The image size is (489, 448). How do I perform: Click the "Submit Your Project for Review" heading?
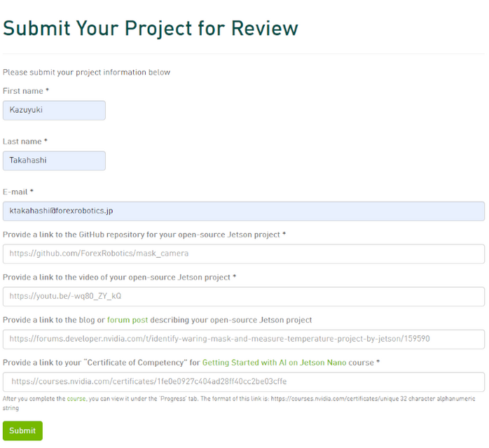[151, 28]
